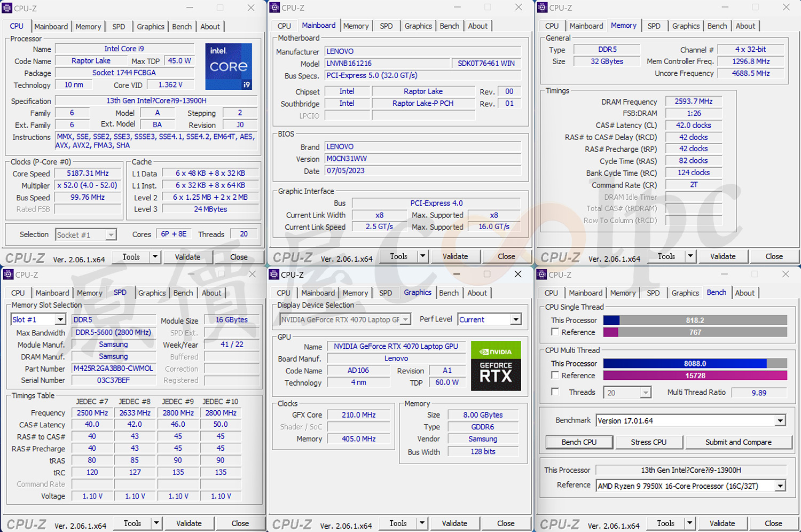The width and height of the screenshot is (801, 532).
Task: Switch to Bench tab in CPU window
Action: click(x=182, y=27)
